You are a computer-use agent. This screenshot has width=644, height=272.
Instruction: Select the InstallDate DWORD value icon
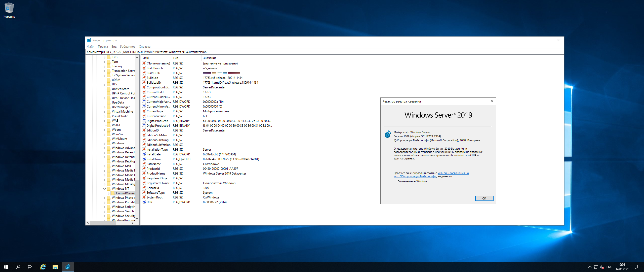coord(144,154)
